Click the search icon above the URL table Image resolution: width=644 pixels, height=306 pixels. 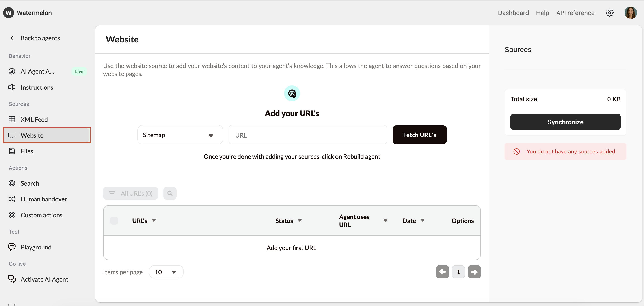170,193
